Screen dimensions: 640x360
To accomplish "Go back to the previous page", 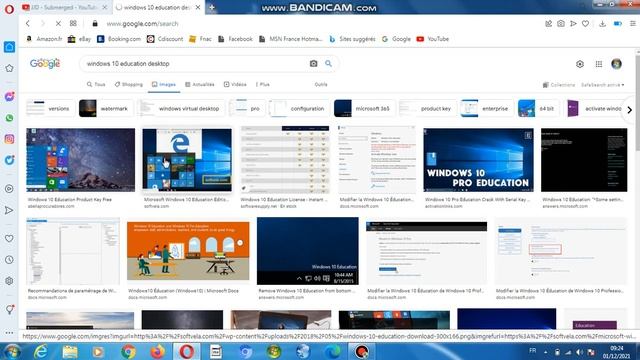I will [28, 24].
